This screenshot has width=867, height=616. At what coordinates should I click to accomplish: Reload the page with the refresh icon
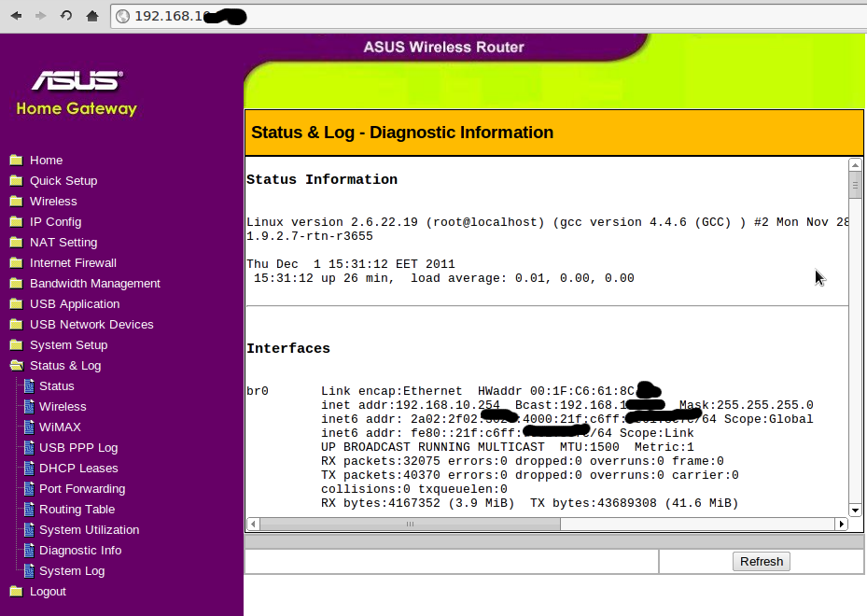pyautogui.click(x=66, y=16)
